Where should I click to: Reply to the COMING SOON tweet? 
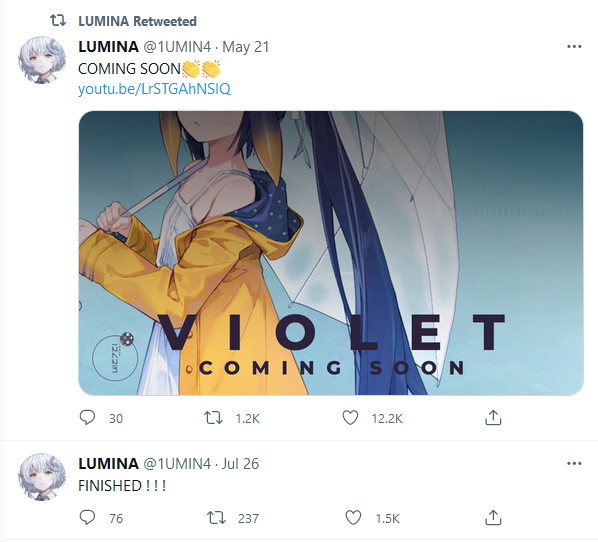pyautogui.click(x=87, y=418)
